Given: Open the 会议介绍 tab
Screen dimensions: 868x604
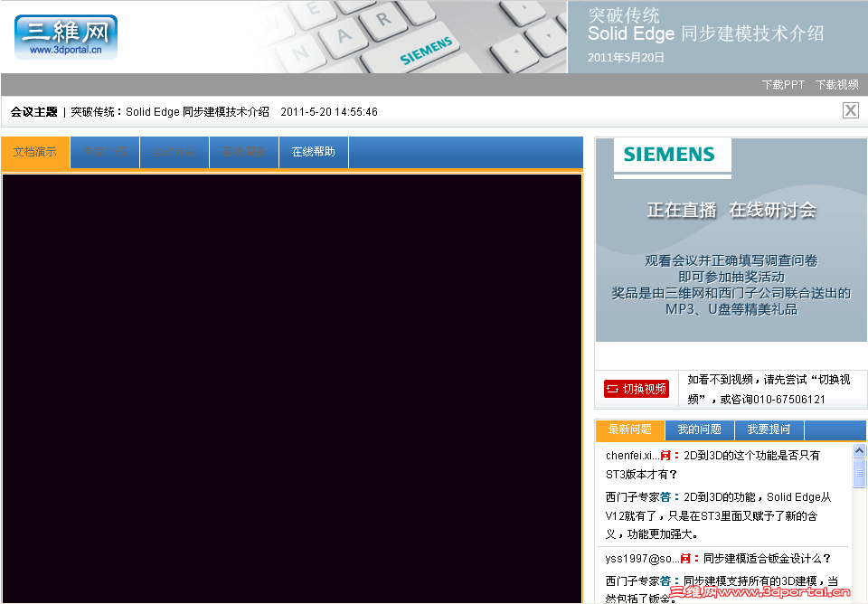Looking at the screenshot, I should point(175,152).
